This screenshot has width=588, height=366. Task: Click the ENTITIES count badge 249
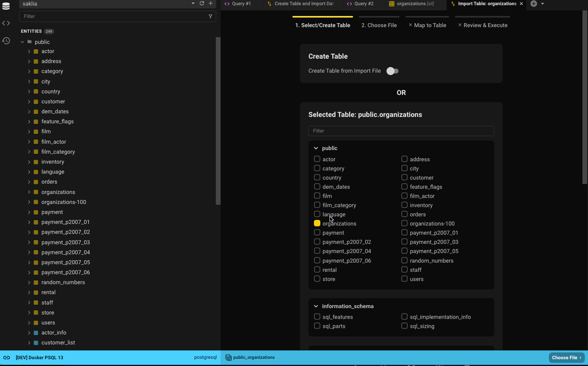click(49, 32)
